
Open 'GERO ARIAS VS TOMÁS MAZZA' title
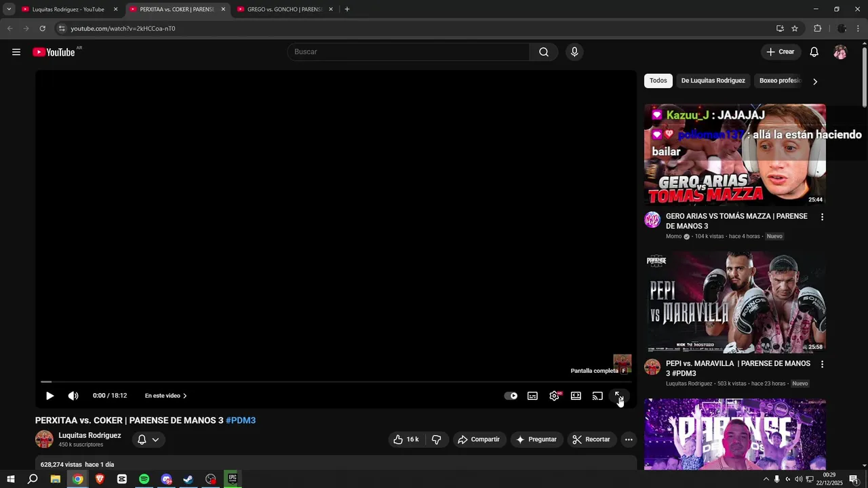[x=736, y=221]
